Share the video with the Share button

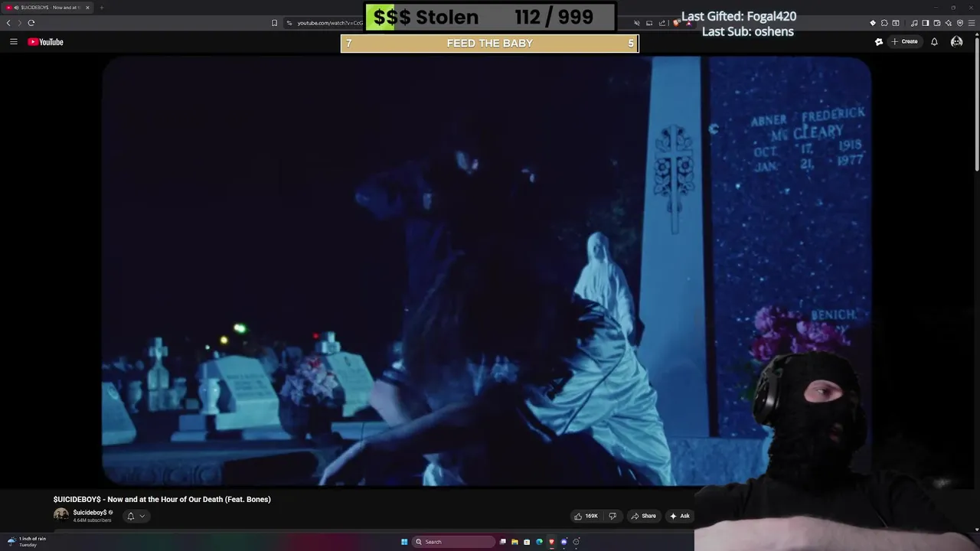pos(644,516)
